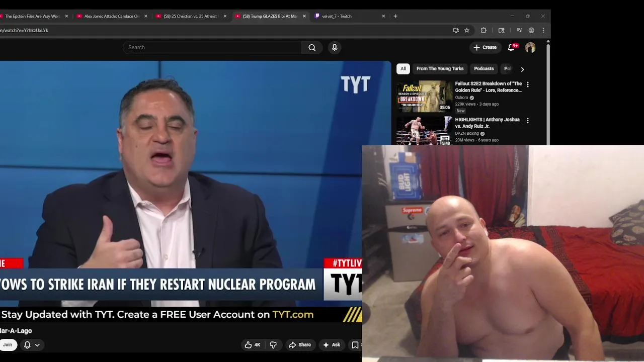Click the browser address bar URL
The height and width of the screenshot is (362, 644).
point(24,30)
